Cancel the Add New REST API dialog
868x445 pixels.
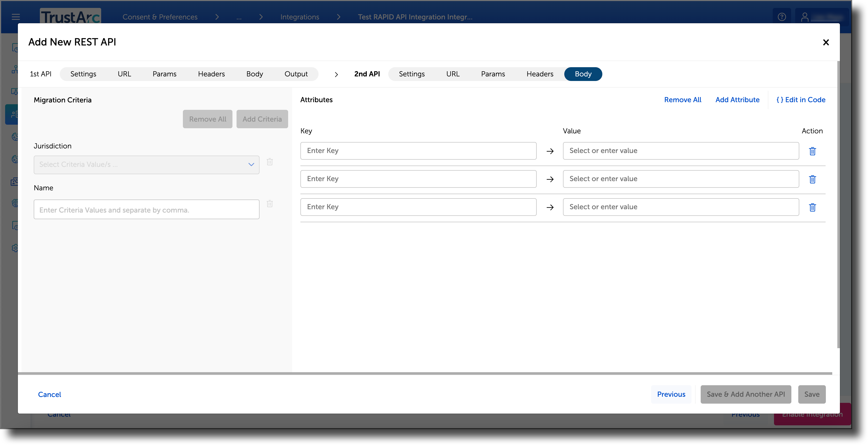tap(50, 394)
